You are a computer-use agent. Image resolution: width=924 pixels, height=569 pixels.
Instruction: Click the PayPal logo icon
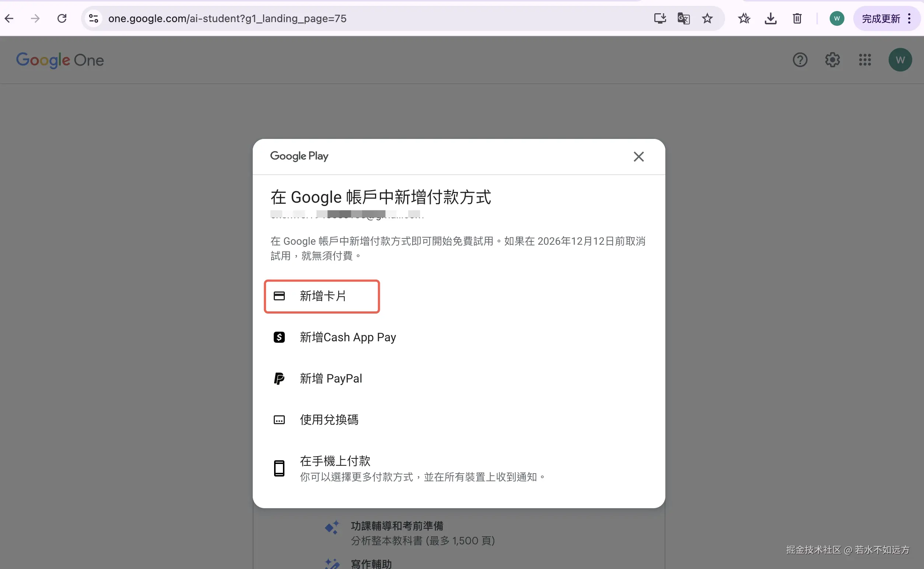(279, 378)
